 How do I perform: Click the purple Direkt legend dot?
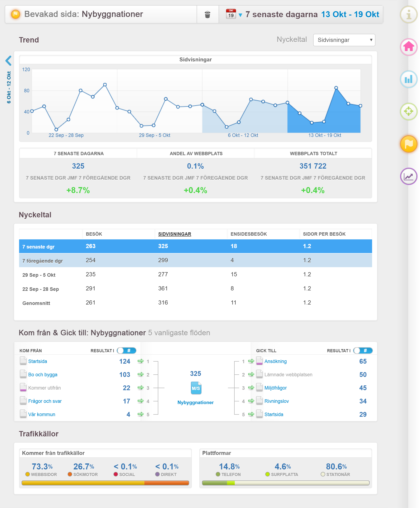(157, 474)
